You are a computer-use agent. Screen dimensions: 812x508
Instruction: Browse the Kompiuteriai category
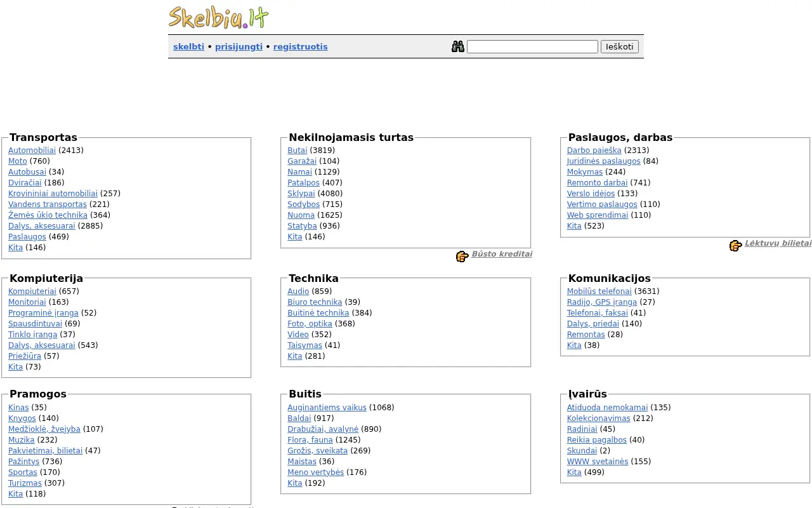(x=32, y=291)
